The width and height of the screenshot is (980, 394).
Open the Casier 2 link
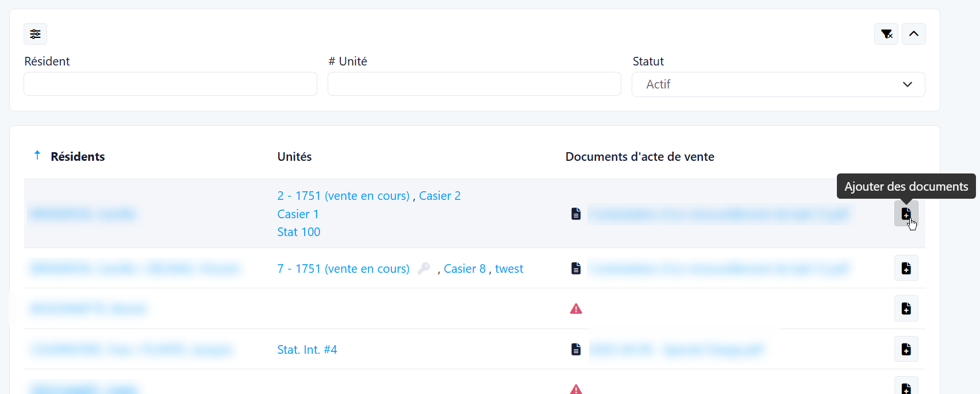(x=440, y=196)
